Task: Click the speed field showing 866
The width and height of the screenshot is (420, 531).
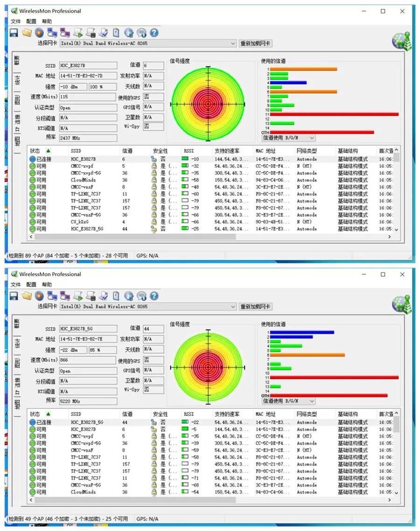Action: tap(87, 360)
